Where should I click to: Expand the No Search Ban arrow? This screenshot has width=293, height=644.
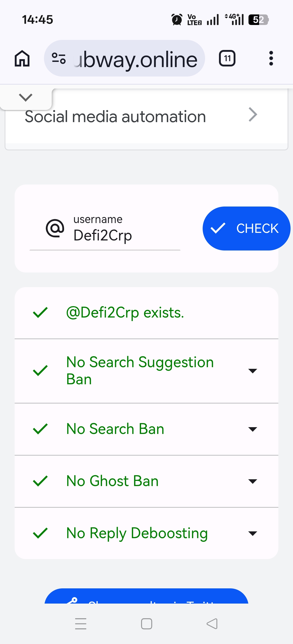click(253, 429)
